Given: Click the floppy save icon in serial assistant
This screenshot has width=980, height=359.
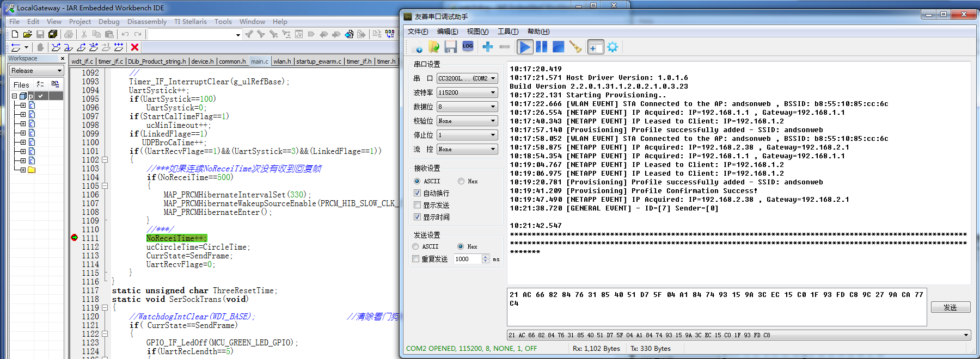Looking at the screenshot, I should 450,47.
